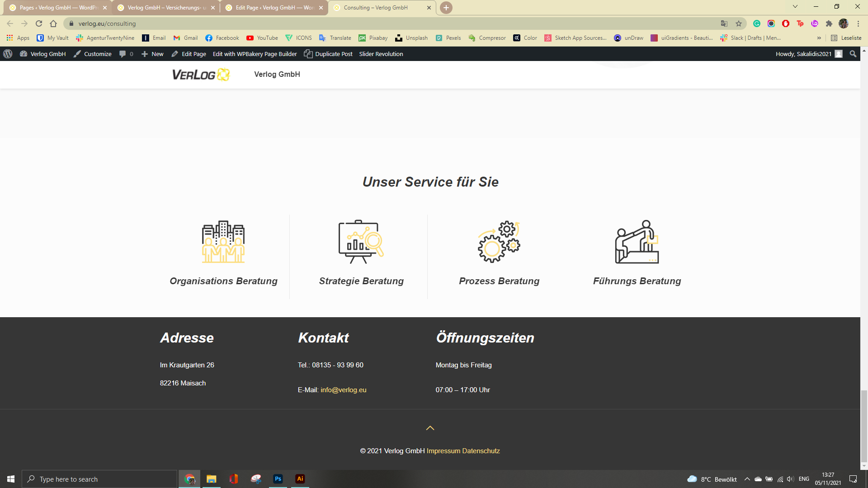Open the volume control in tray

click(791, 479)
